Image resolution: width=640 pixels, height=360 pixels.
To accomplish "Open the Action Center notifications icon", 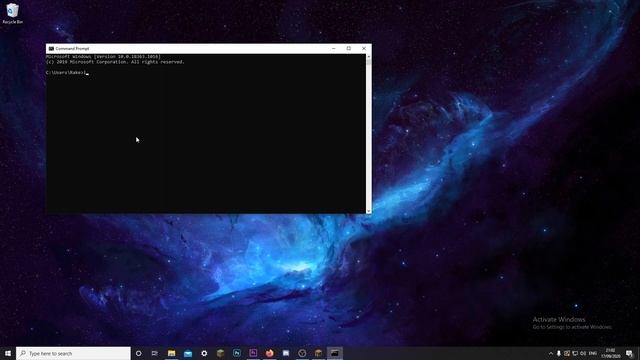I will point(629,353).
